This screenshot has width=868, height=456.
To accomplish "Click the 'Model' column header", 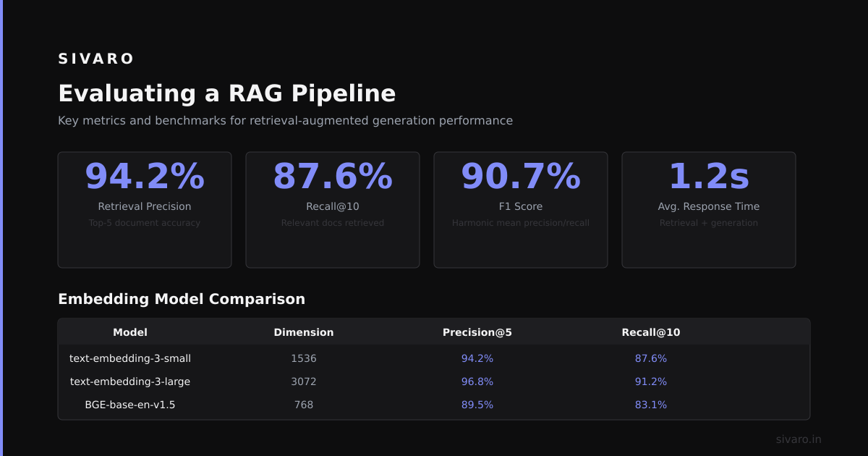I will pyautogui.click(x=130, y=332).
